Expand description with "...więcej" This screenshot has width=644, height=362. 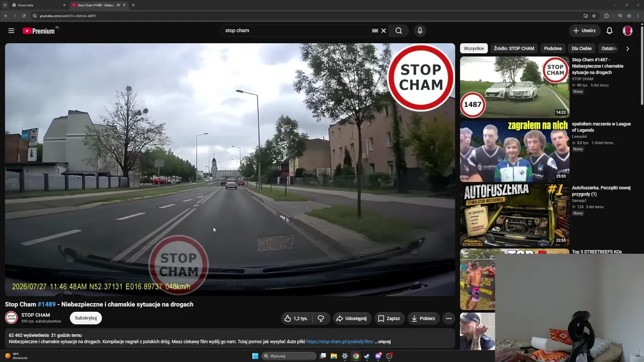(382, 342)
